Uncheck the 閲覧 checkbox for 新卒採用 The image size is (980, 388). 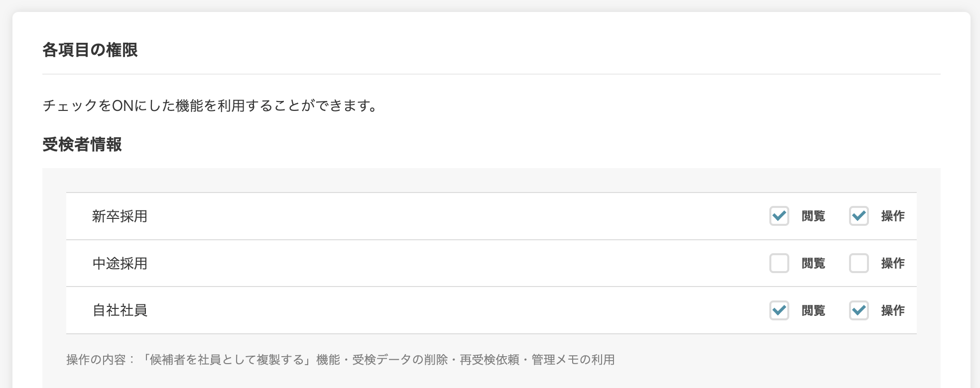(779, 216)
